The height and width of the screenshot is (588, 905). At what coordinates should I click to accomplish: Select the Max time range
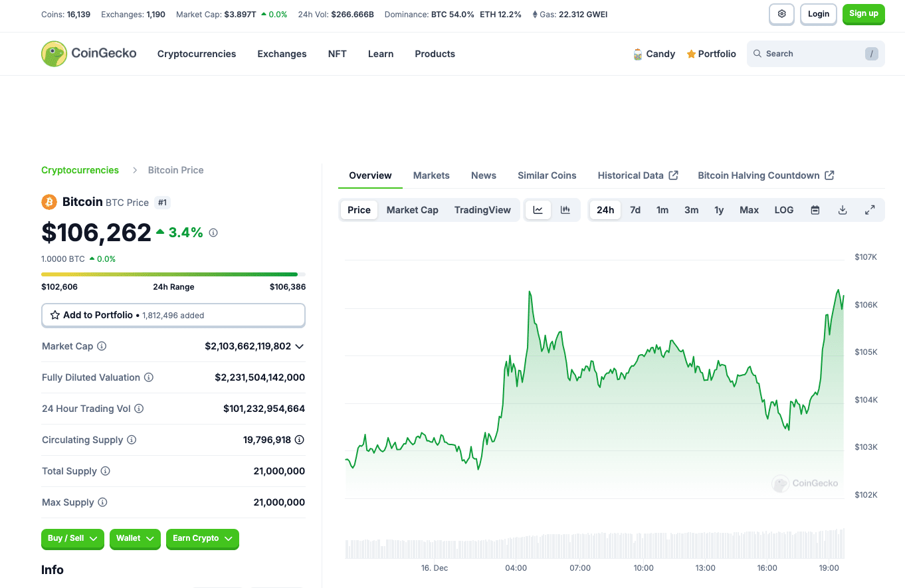(x=749, y=210)
